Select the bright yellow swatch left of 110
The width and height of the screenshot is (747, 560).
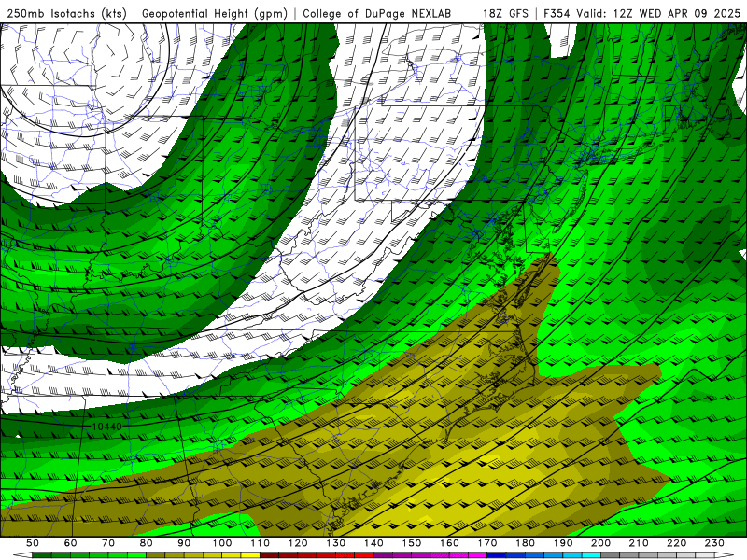point(250,555)
